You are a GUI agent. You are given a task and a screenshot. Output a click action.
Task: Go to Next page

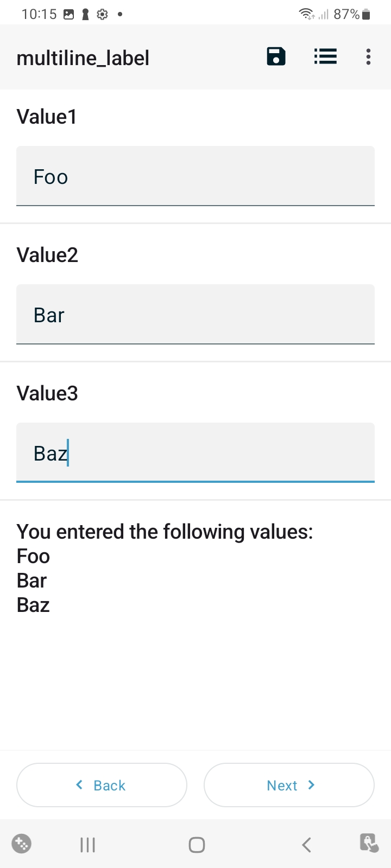click(x=289, y=785)
